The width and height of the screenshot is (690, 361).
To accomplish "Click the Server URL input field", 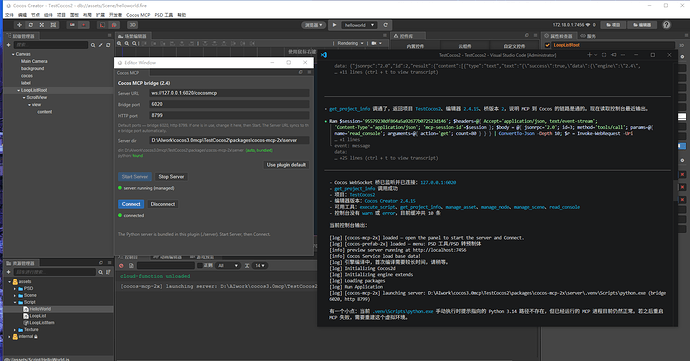I will click(x=230, y=93).
